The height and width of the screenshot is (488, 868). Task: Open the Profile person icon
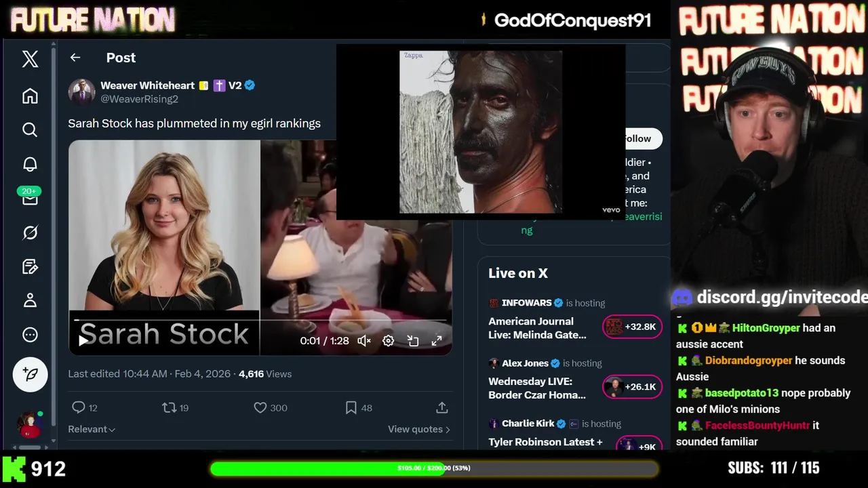[x=30, y=300]
